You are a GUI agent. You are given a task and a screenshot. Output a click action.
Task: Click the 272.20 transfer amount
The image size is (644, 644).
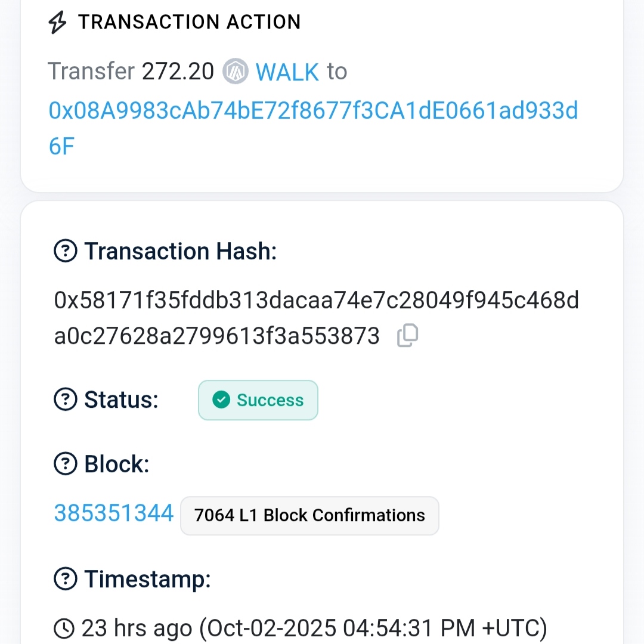pyautogui.click(x=178, y=72)
